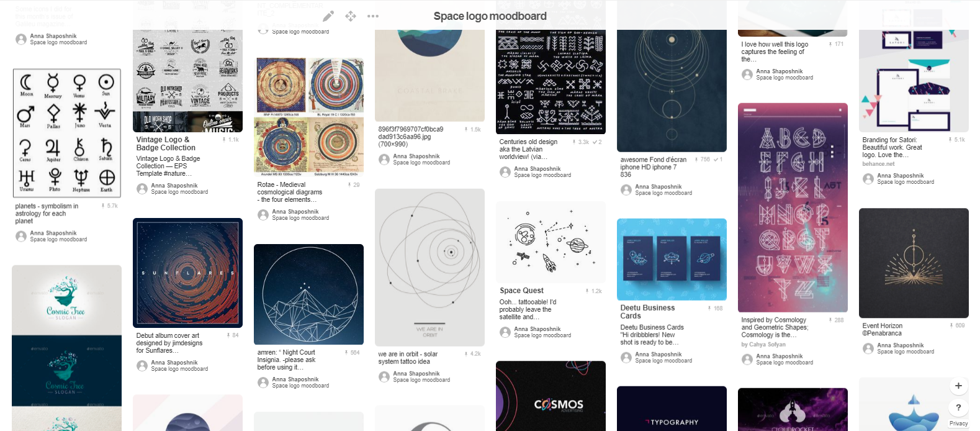Viewport: 980px width, 431px height.
Task: Click the Space logo moodboard board title
Action: [490, 16]
